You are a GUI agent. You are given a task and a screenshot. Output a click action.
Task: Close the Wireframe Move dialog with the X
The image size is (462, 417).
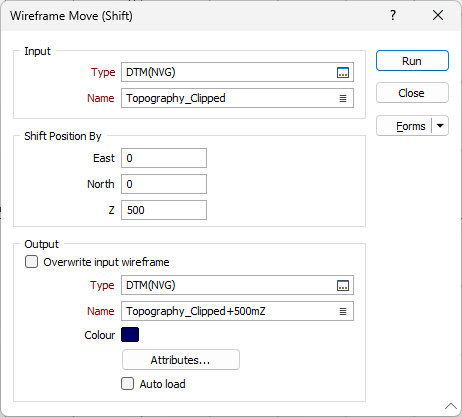tap(438, 15)
